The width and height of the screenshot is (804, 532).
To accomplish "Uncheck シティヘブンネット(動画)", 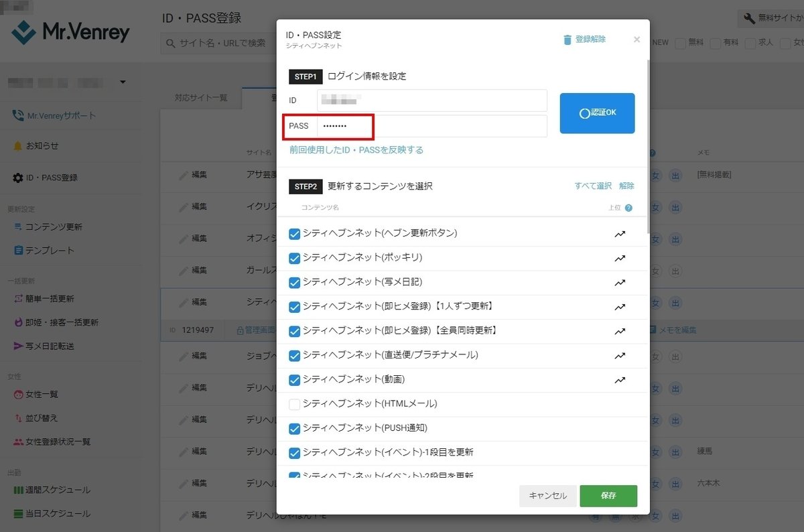I will coord(294,380).
